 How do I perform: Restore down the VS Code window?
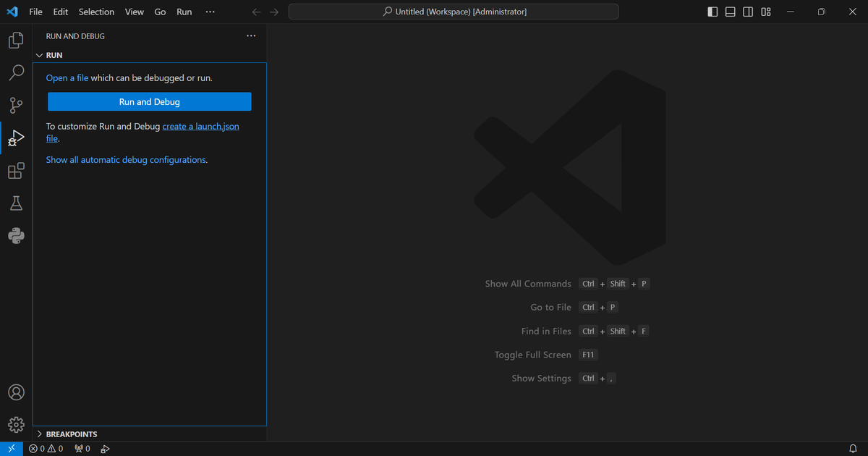pos(822,12)
